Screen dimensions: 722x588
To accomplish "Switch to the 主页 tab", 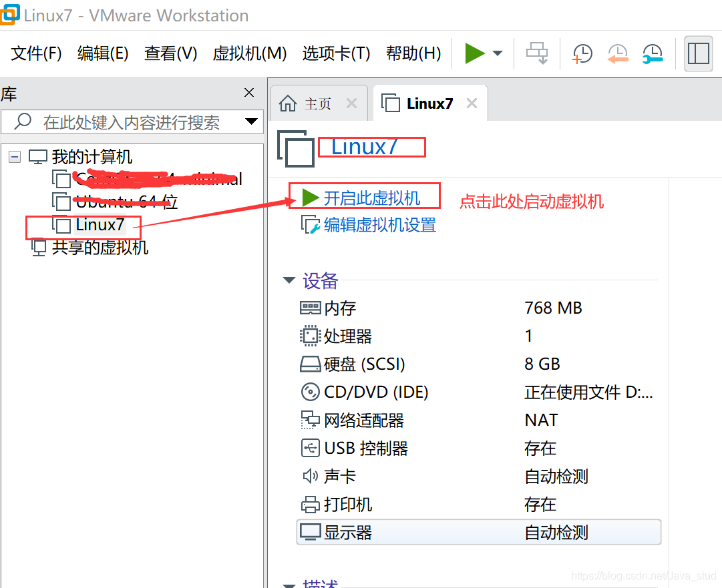I will [x=318, y=103].
